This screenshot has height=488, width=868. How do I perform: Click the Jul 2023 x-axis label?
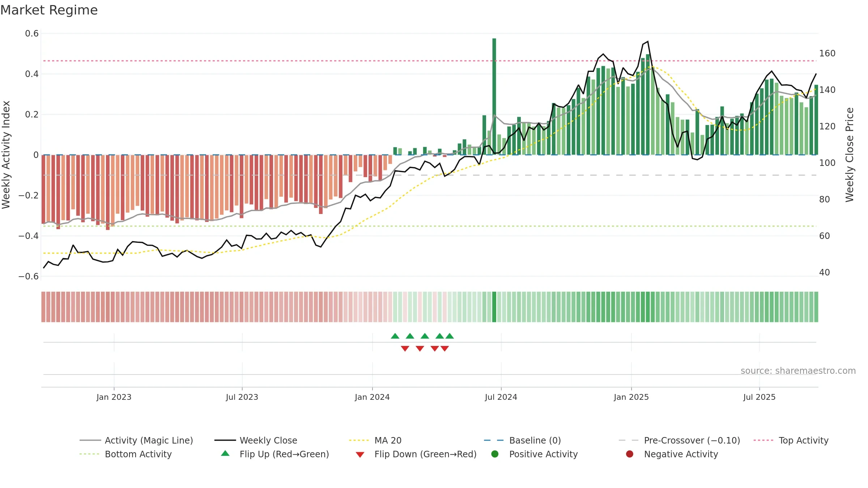tap(242, 397)
